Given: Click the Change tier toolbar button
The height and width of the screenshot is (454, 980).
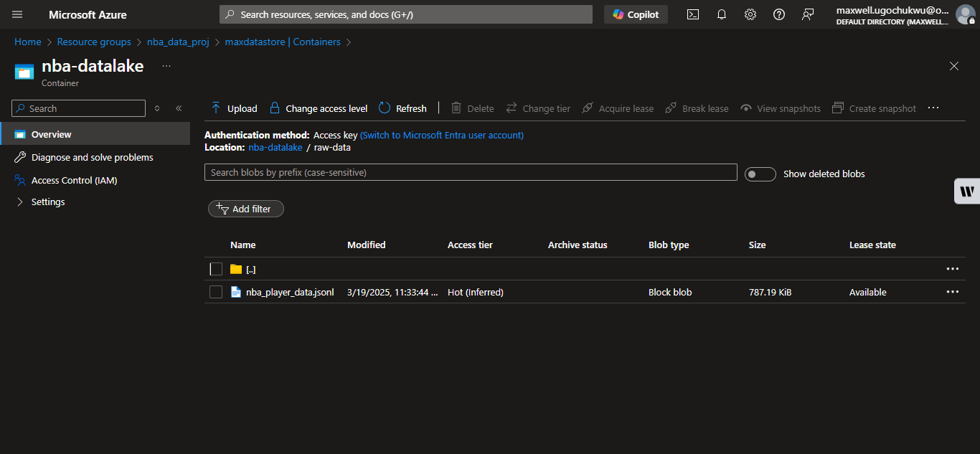Looking at the screenshot, I should coord(538,108).
